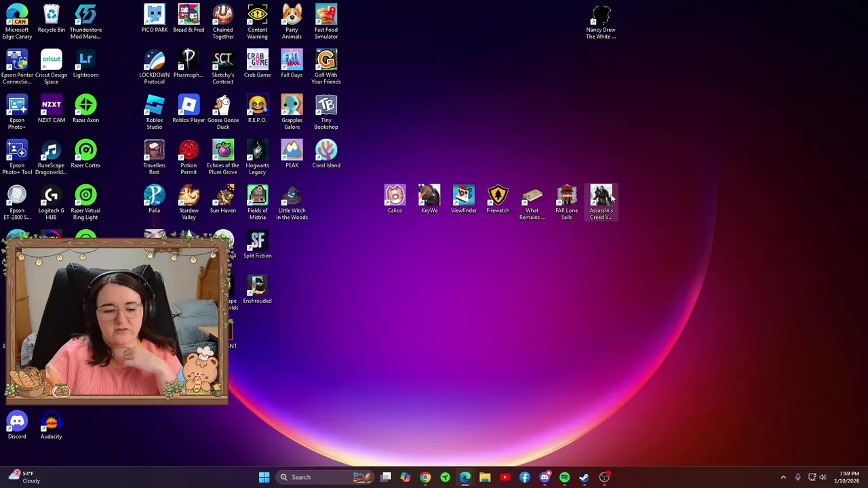Open the clock showing 7:59 PM
This screenshot has width=868, height=488.
tap(848, 477)
